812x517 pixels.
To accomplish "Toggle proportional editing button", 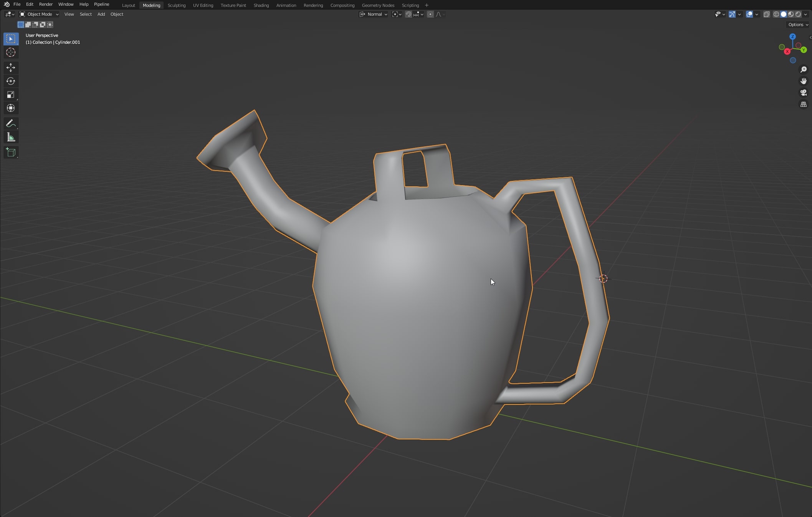I will 430,14.
